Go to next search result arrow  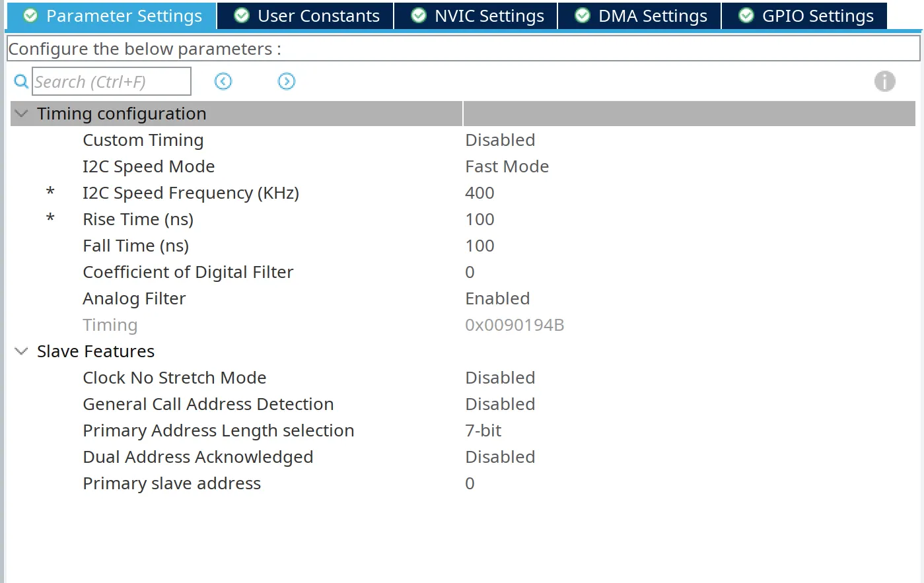click(x=287, y=81)
